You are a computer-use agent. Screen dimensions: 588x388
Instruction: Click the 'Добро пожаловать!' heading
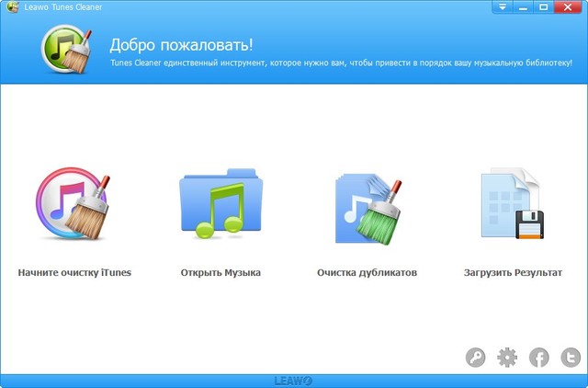point(182,45)
